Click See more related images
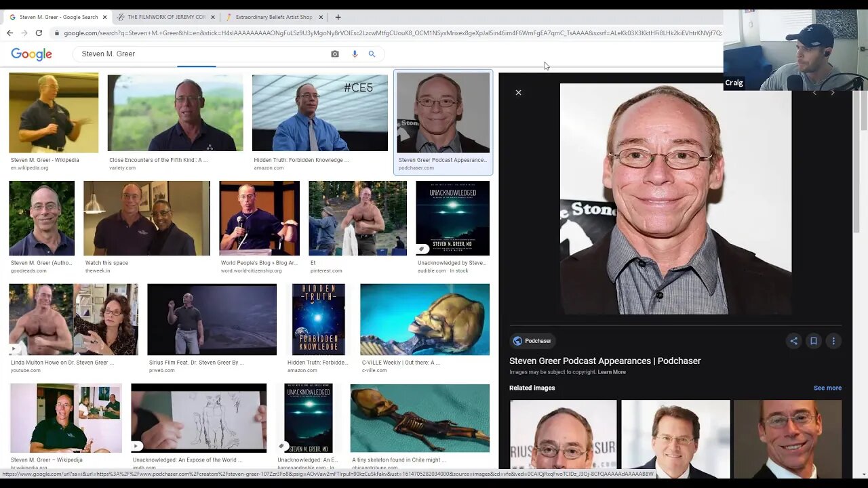 [x=827, y=388]
